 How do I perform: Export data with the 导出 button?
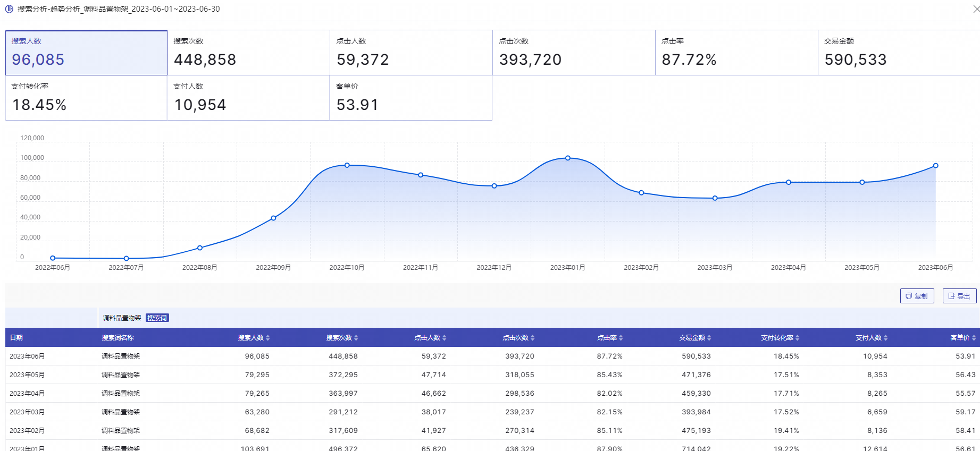(959, 296)
